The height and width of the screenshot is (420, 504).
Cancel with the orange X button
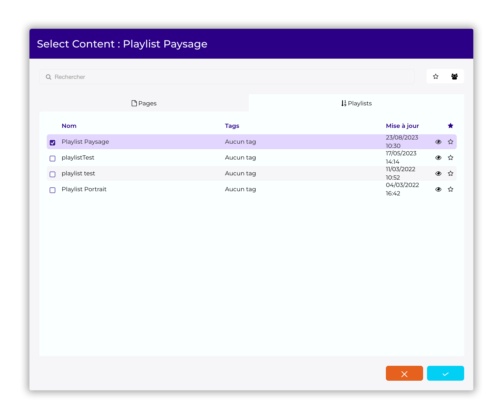(x=404, y=373)
